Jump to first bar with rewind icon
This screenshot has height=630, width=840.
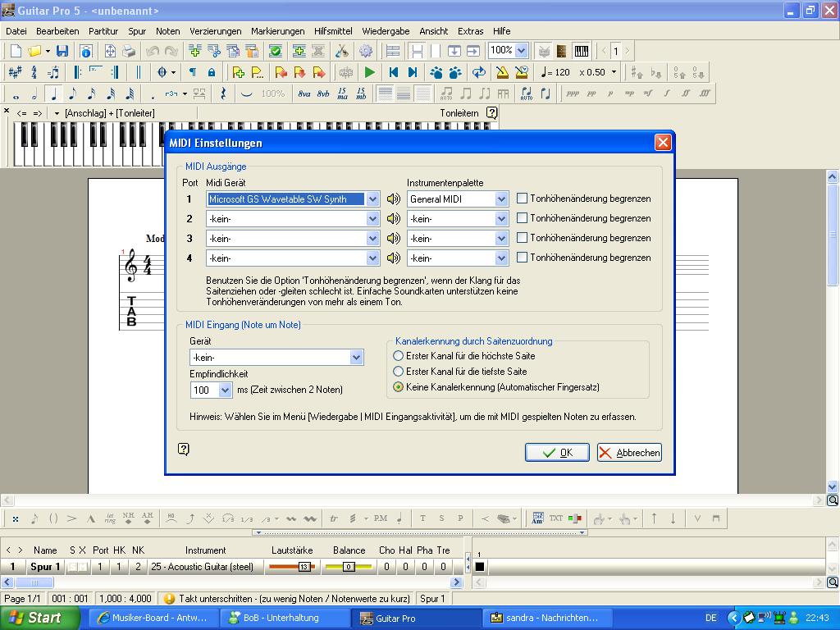(394, 72)
